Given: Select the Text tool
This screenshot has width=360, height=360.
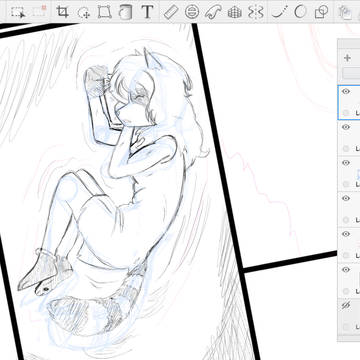Looking at the screenshot, I should [x=147, y=12].
